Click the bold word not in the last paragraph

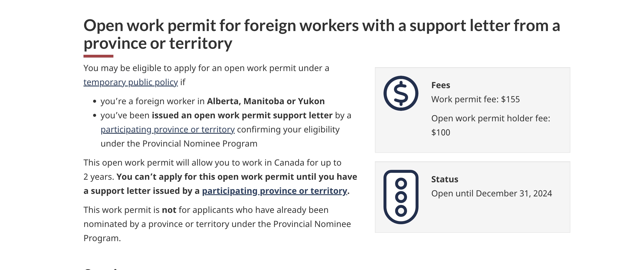tap(169, 210)
